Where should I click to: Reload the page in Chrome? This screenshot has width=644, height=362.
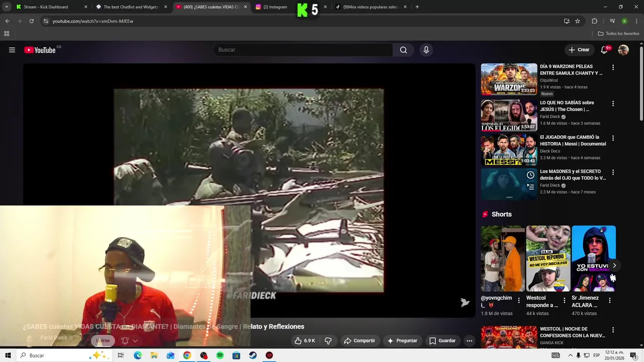point(31,21)
